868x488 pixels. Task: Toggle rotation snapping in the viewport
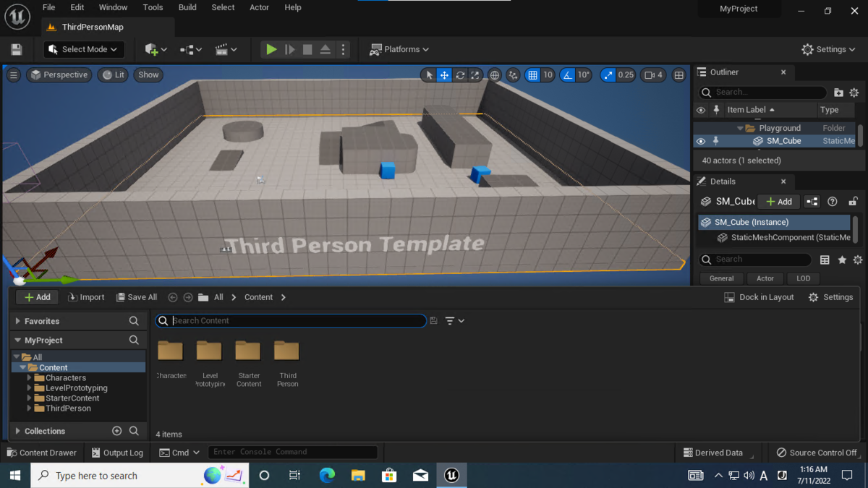click(x=568, y=74)
